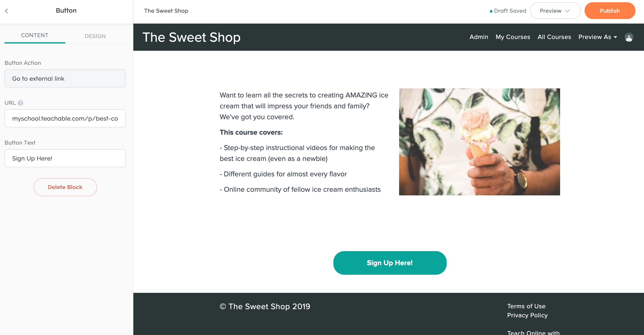The image size is (644, 335).
Task: Select the CONTENT tab
Action: click(35, 35)
